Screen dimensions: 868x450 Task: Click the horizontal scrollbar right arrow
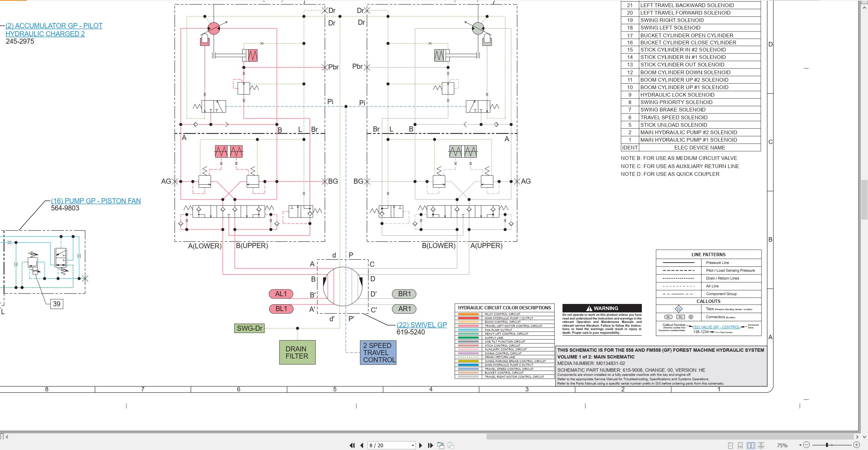click(857, 437)
